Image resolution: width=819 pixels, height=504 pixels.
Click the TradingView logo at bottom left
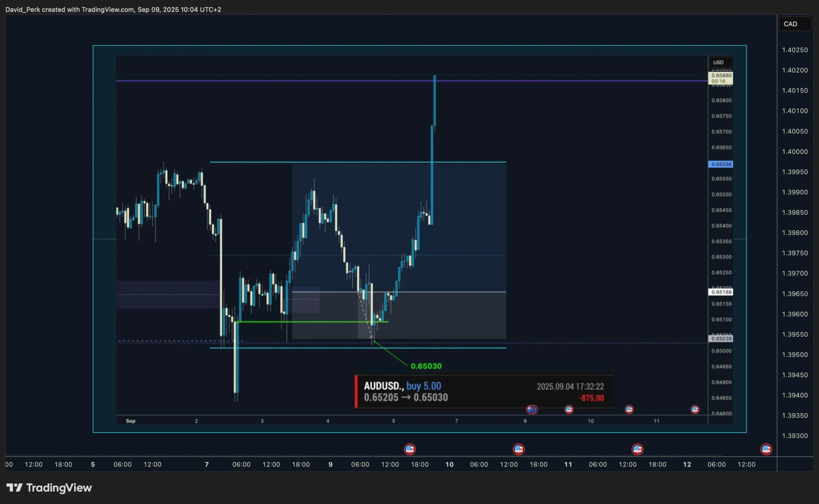point(49,488)
